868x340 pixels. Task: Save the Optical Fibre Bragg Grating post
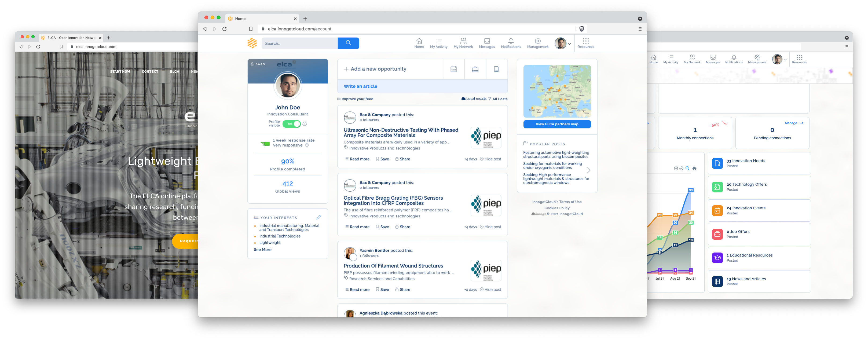pyautogui.click(x=382, y=227)
